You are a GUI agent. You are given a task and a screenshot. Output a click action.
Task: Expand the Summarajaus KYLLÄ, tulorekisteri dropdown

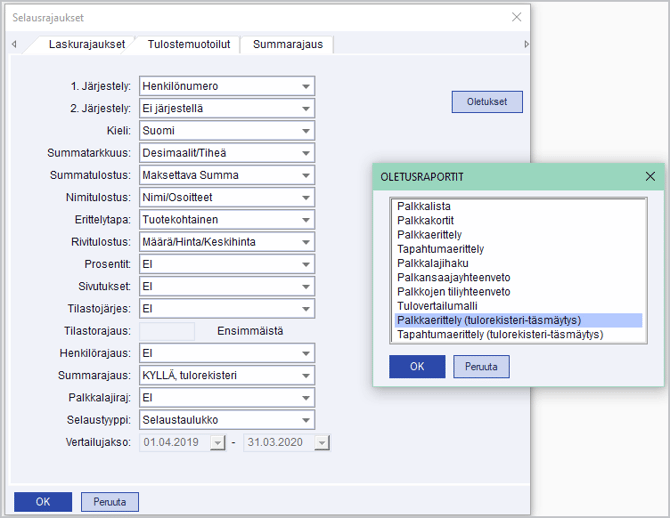point(306,375)
